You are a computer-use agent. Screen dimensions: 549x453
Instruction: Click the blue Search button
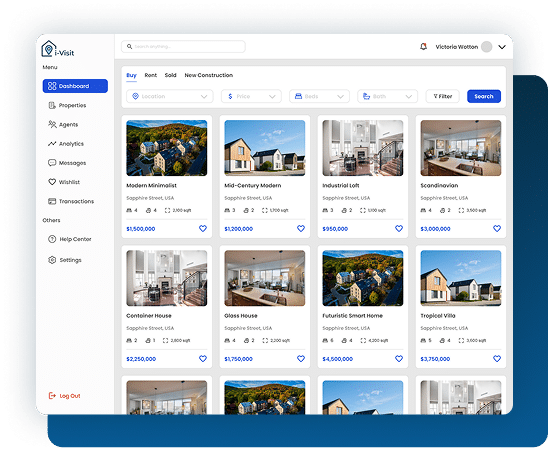484,96
